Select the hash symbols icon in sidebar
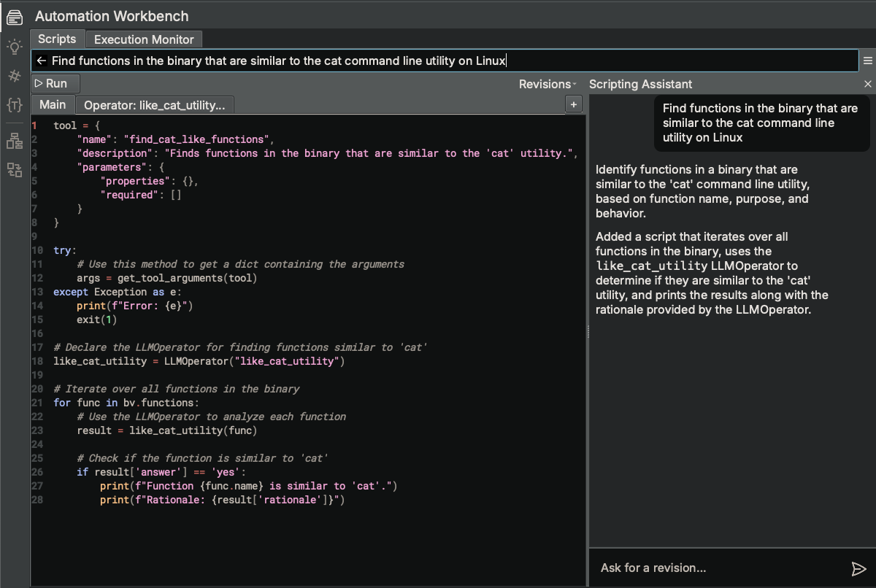 (14, 77)
